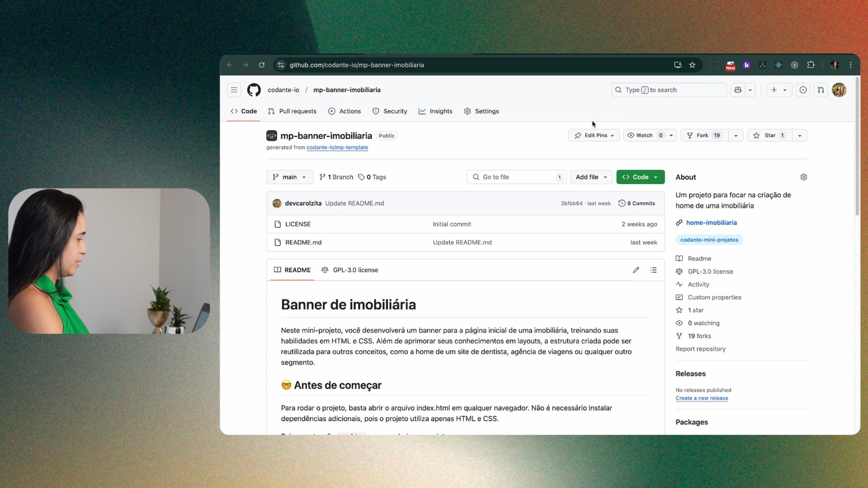Click the Issues circle icon in header
This screenshot has height=488, width=868.
coord(803,90)
